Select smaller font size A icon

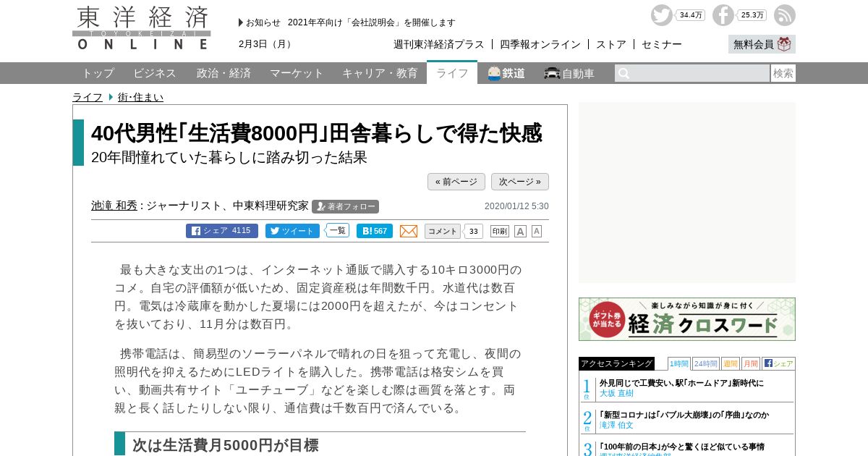pyautogui.click(x=537, y=232)
